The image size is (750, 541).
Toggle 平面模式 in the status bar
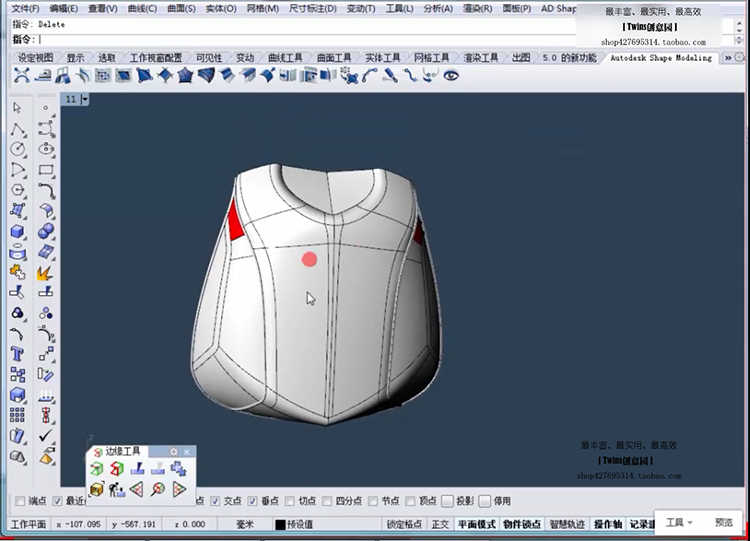(x=476, y=524)
